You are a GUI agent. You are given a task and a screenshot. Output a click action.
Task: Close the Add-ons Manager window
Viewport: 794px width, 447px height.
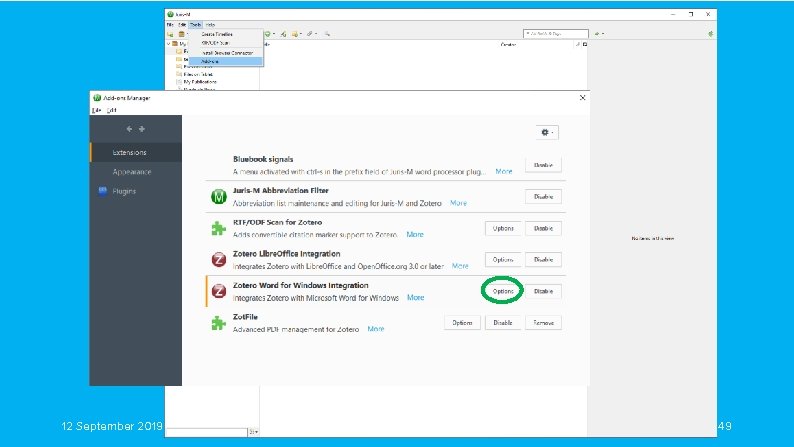tap(582, 98)
